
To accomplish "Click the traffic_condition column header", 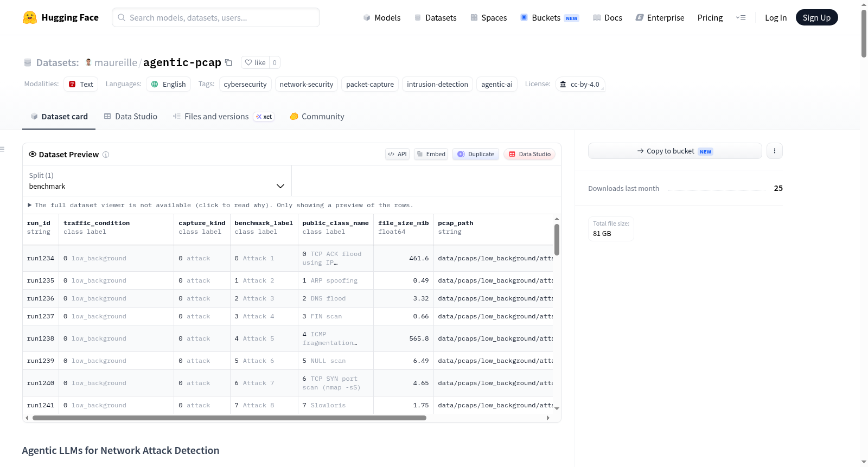I will click(117, 228).
